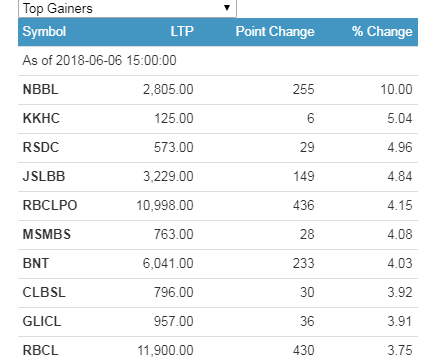The width and height of the screenshot is (432, 363).
Task: Click the dropdown arrow beside Top Gainers
Action: [x=227, y=8]
